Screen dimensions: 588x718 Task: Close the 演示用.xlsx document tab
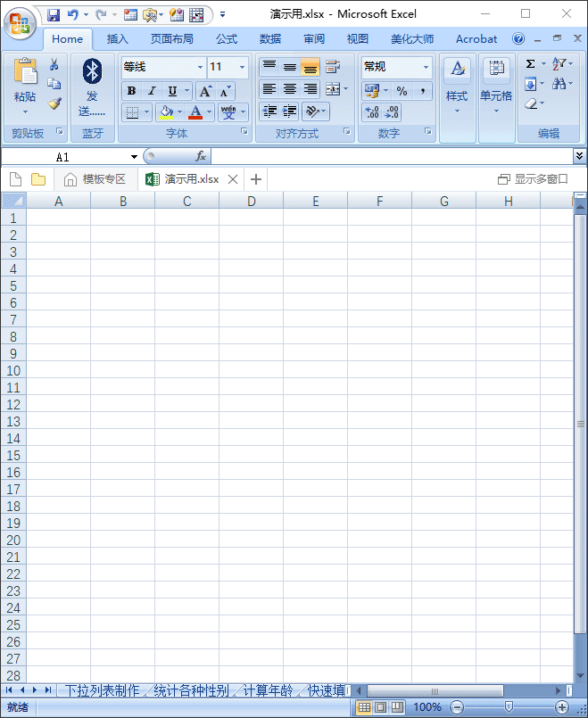[x=233, y=179]
